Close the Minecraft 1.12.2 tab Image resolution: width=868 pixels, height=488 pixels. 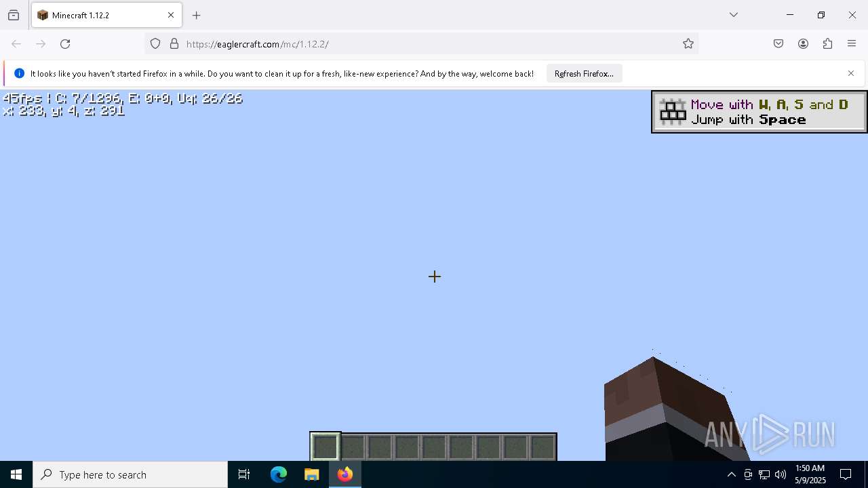(171, 15)
